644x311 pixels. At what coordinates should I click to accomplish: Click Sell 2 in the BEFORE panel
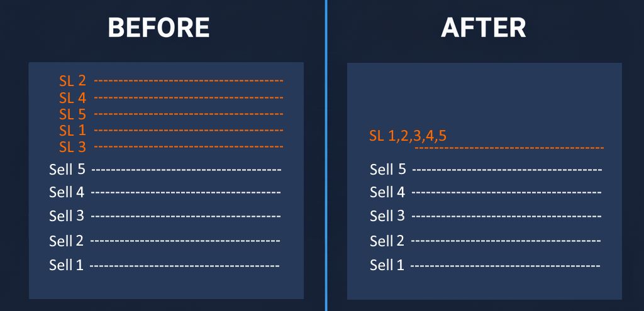[67, 241]
